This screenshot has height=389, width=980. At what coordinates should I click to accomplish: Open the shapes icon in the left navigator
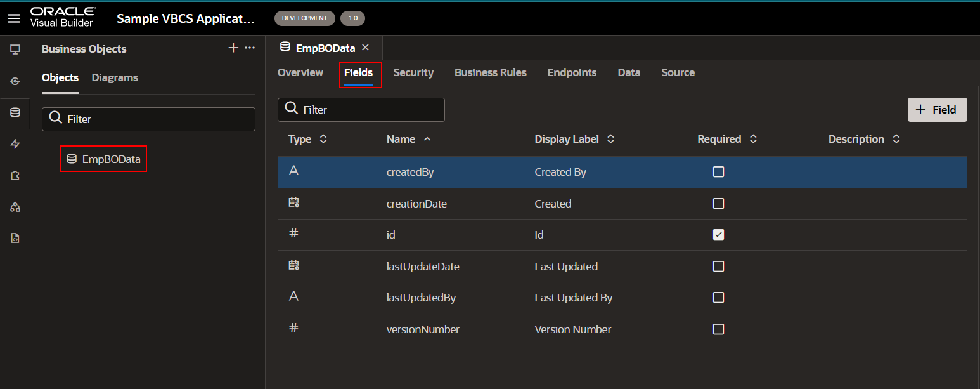pos(15,208)
